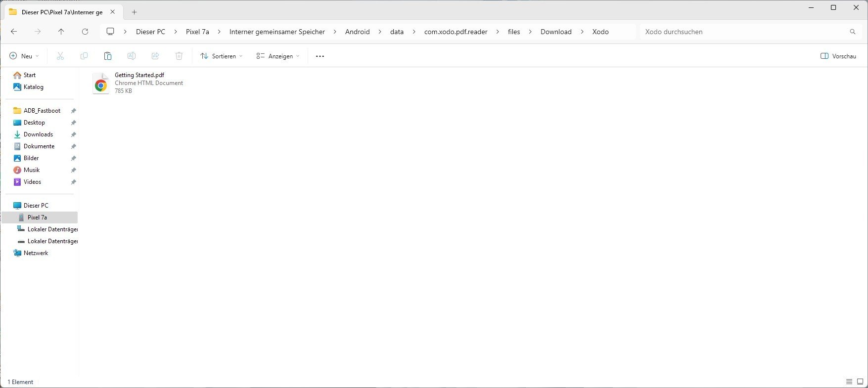Go up one folder level
The height and width of the screenshot is (388, 868).
(61, 32)
